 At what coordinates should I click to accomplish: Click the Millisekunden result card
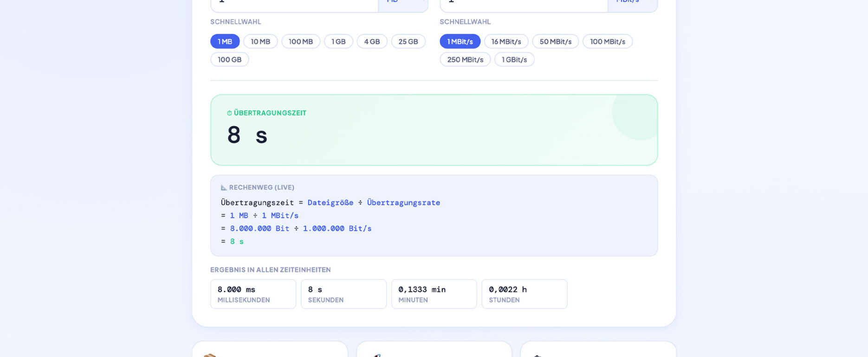click(x=253, y=294)
